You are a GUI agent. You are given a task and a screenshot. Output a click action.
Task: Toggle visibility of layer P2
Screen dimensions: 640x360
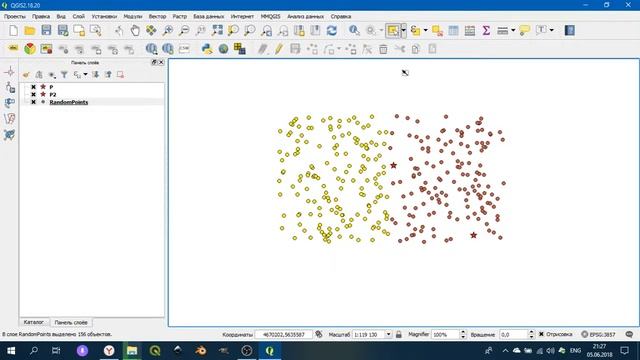(33, 94)
